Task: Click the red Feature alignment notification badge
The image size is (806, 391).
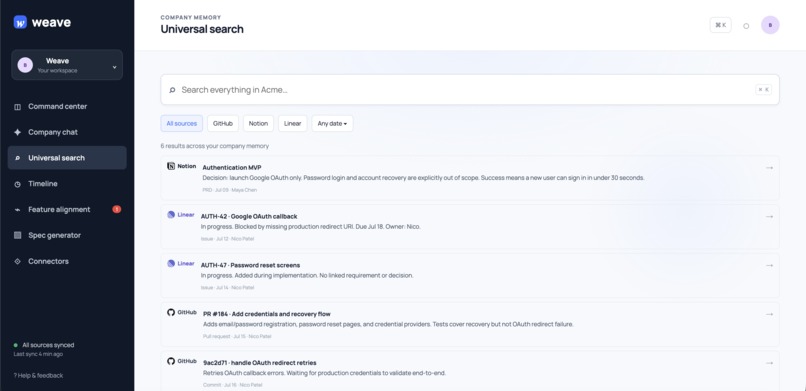Action: click(x=117, y=209)
